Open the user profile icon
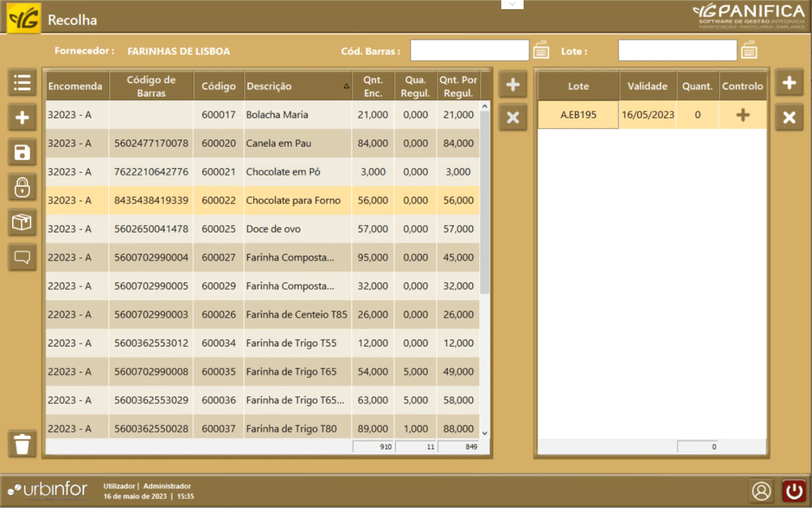The height and width of the screenshot is (508, 812). click(761, 491)
